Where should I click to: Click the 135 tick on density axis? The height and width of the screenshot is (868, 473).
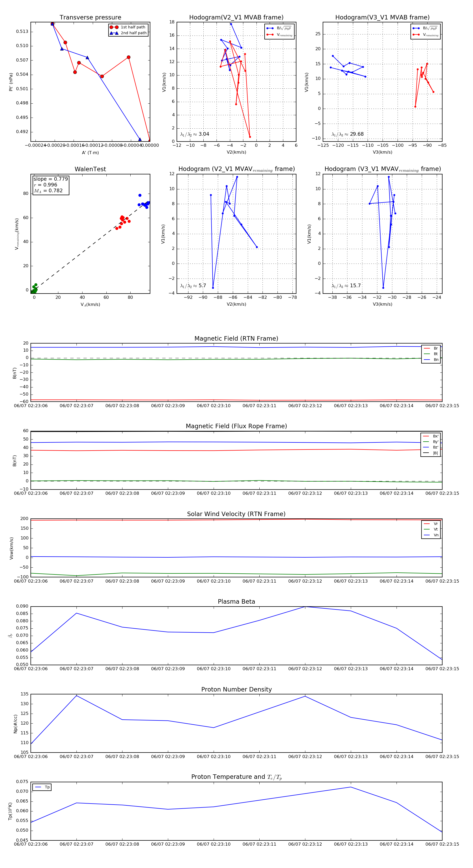click(25, 694)
